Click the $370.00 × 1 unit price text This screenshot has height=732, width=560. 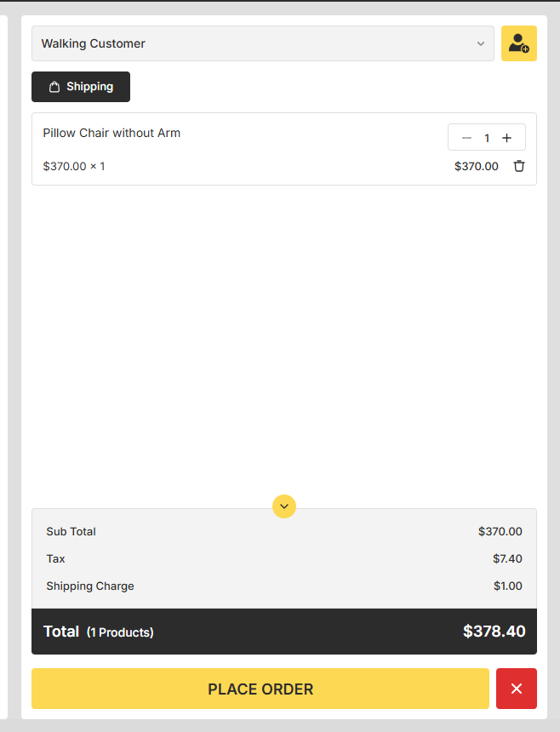click(74, 166)
